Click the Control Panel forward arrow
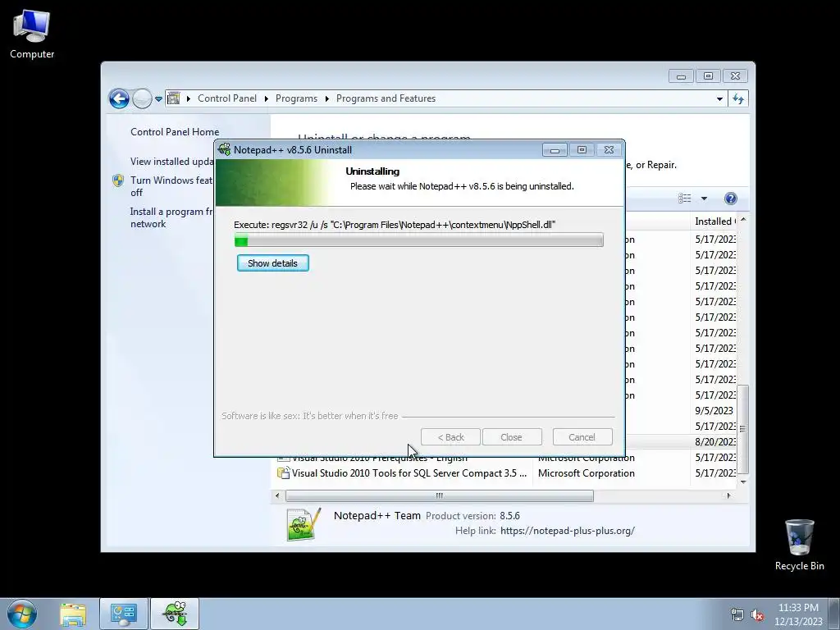 [142, 98]
